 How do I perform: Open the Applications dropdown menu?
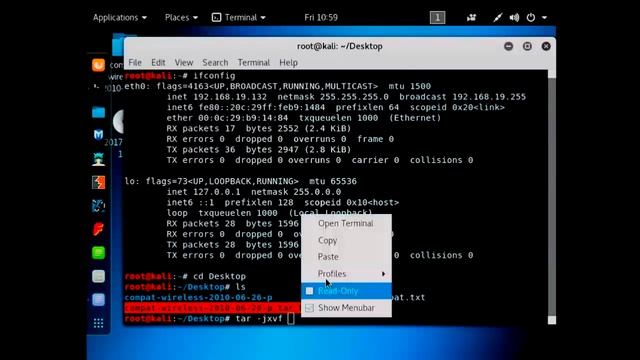point(120,18)
